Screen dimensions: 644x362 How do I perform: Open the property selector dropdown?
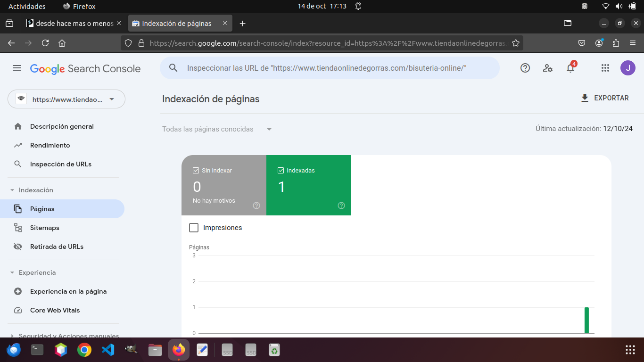[66, 99]
